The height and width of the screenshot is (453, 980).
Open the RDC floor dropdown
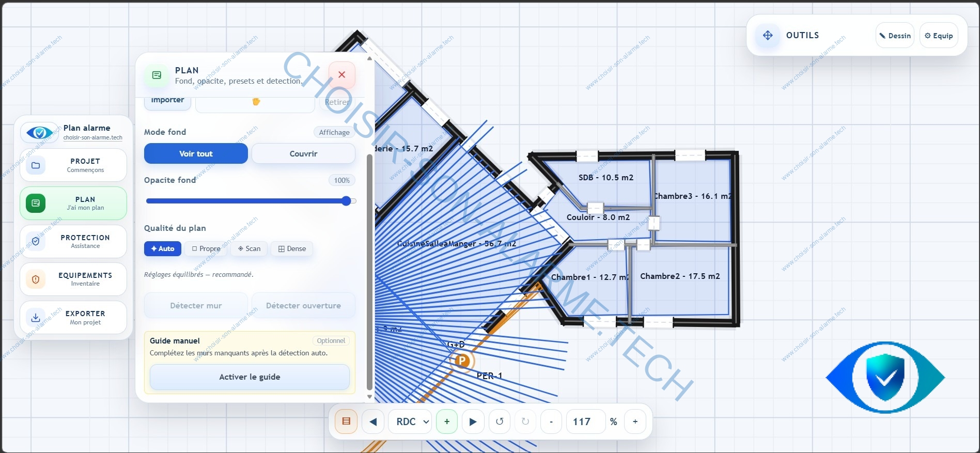coord(411,421)
